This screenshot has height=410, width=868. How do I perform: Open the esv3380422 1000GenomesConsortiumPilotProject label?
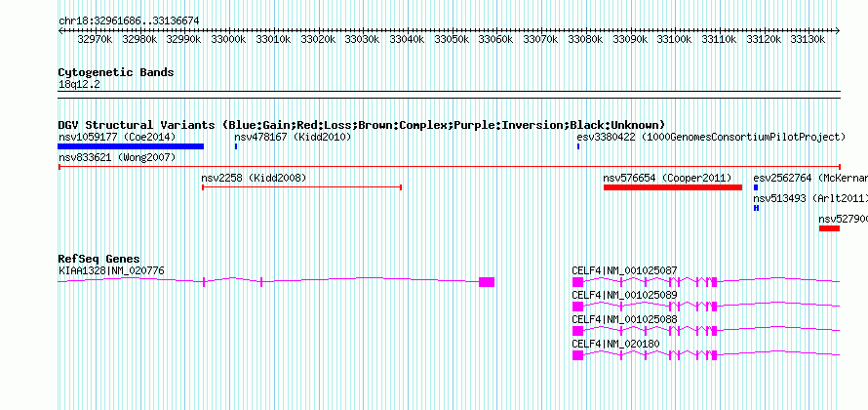click(711, 137)
